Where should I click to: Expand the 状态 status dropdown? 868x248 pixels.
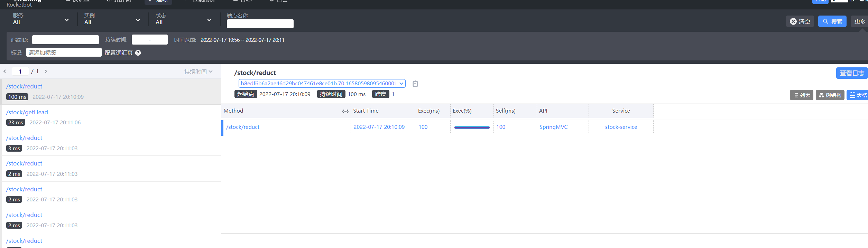click(x=183, y=20)
